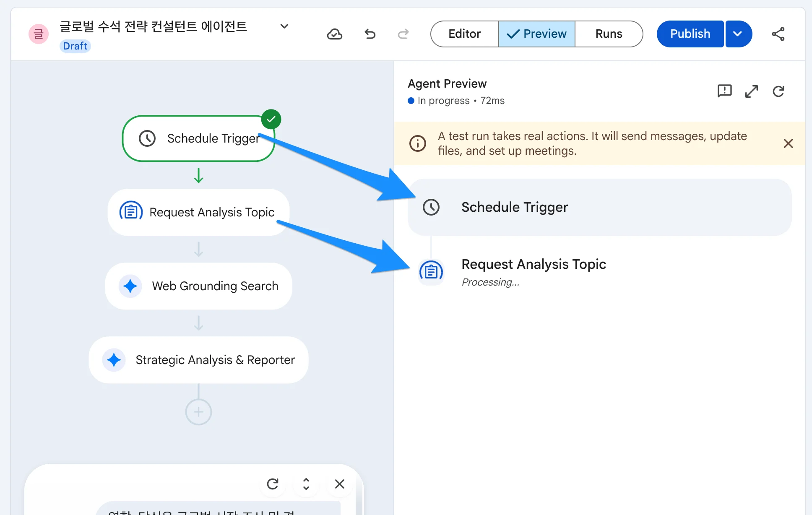Select the Web Grounding Search node

click(198, 286)
